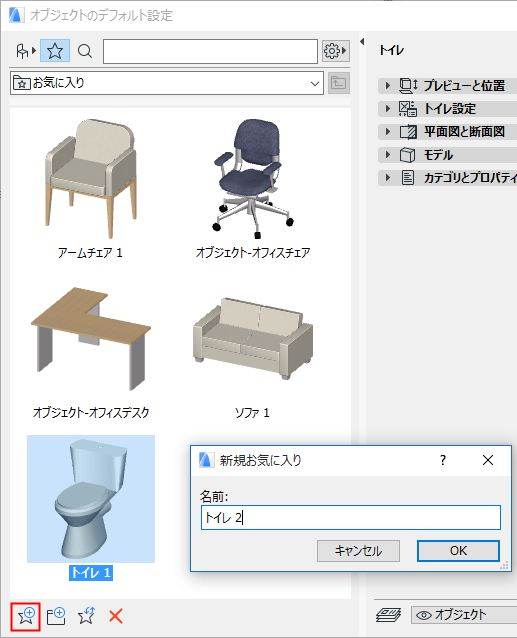Click the 平面図と断面図 panel icon

(x=408, y=132)
